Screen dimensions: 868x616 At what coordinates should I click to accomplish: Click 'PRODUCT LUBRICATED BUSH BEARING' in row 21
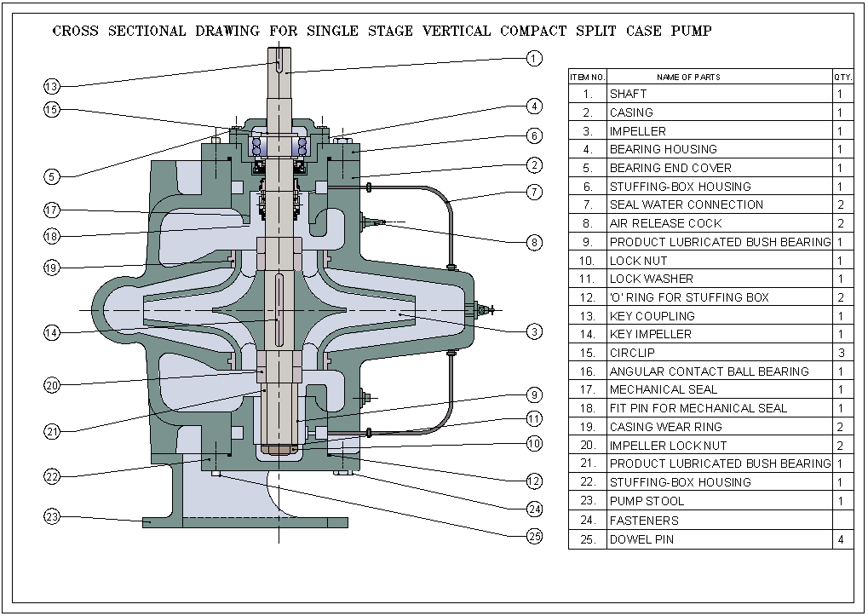click(x=720, y=463)
